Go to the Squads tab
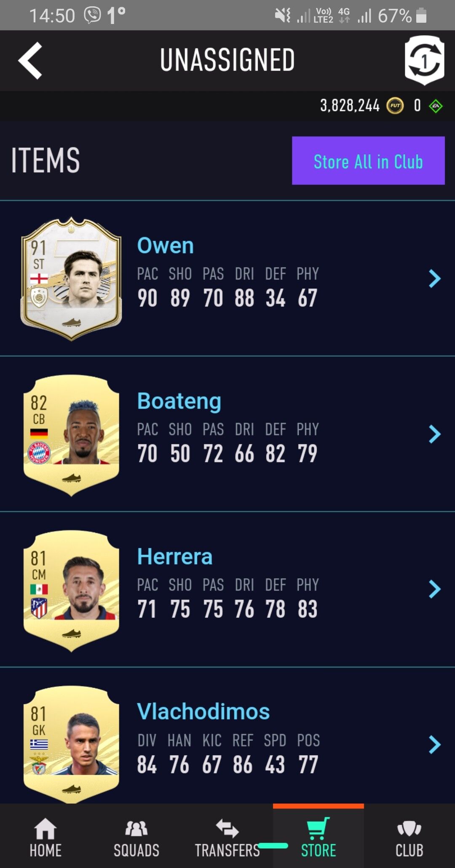 (x=136, y=837)
